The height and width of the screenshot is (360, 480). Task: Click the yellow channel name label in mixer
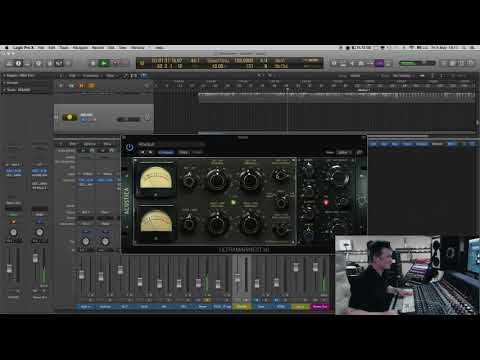[x=242, y=306]
